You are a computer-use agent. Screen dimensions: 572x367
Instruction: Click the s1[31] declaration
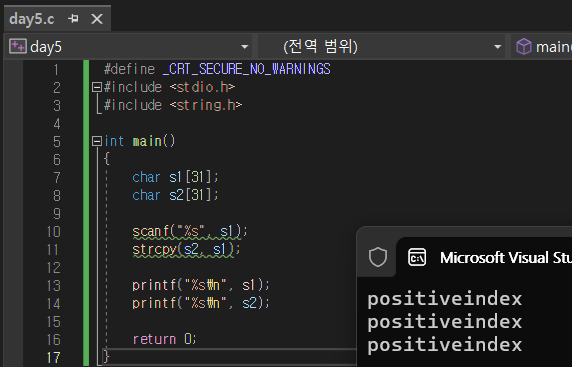tap(193, 177)
